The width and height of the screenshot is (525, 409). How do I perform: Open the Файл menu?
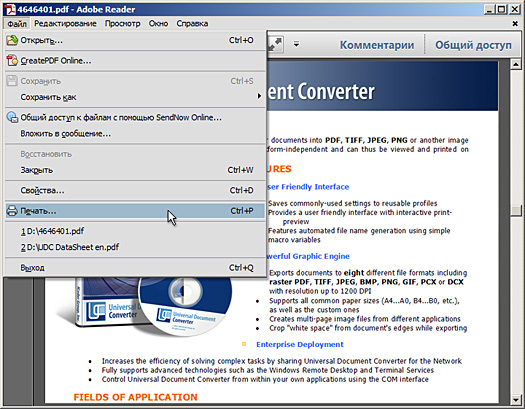pyautogui.click(x=17, y=23)
